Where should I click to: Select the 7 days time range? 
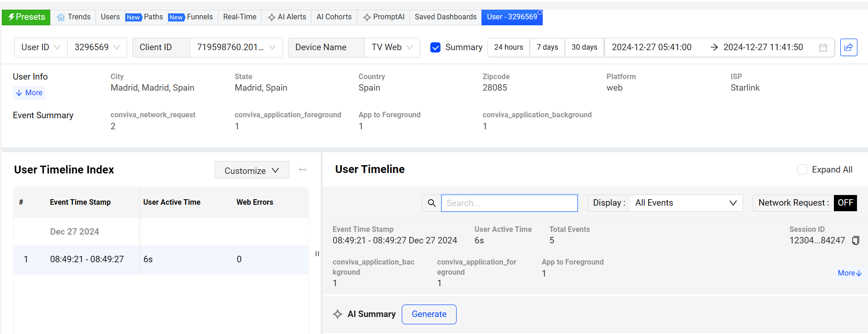point(547,47)
